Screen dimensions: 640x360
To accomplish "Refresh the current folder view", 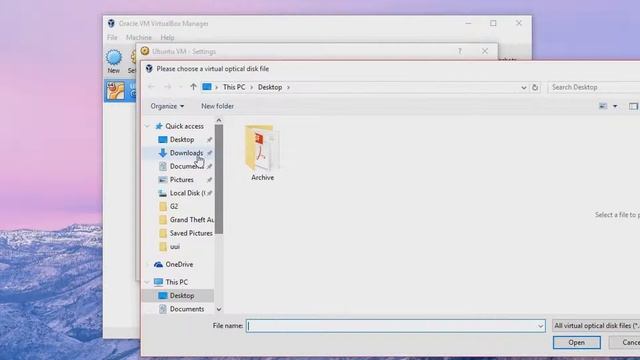I will 535,87.
